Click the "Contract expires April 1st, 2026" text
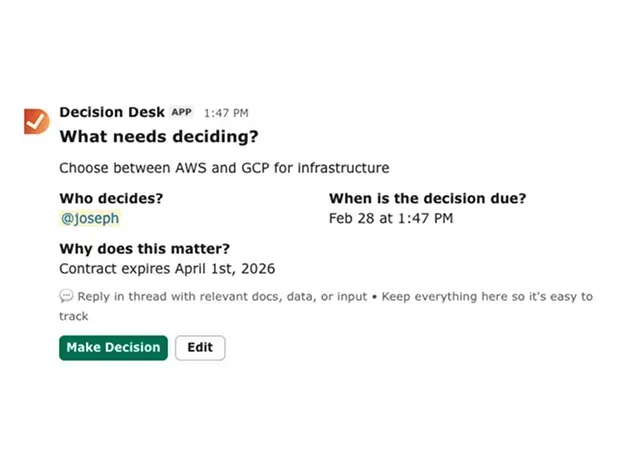This screenshot has height=466, width=620. pos(167,268)
